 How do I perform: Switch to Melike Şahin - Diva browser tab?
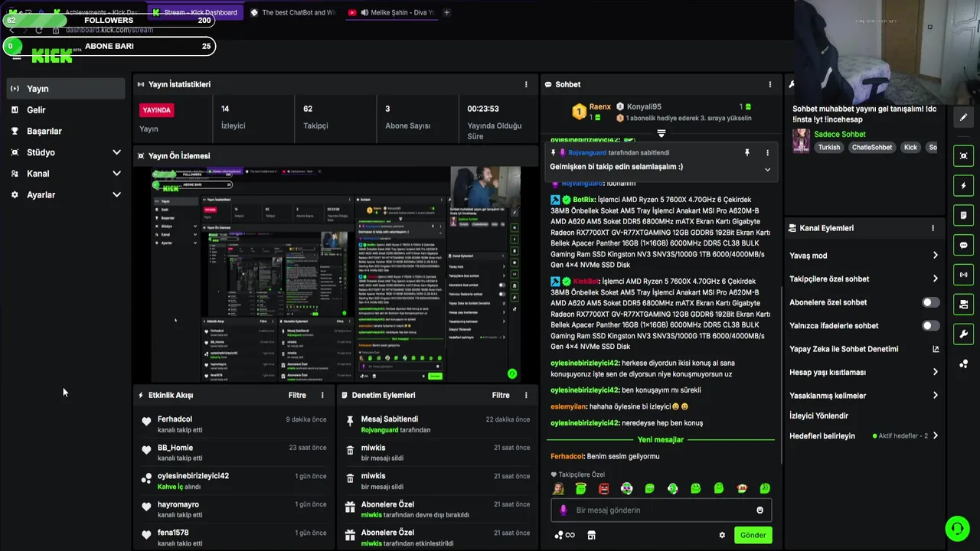point(391,12)
